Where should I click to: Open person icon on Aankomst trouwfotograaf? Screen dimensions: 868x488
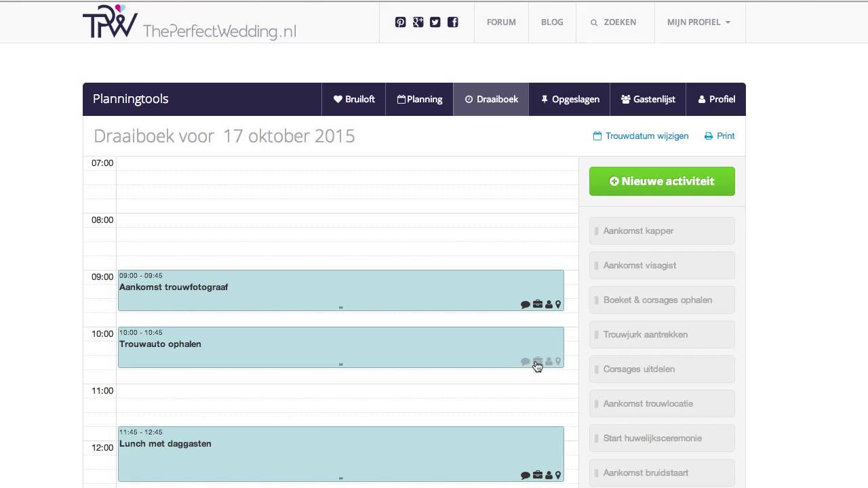click(x=549, y=304)
